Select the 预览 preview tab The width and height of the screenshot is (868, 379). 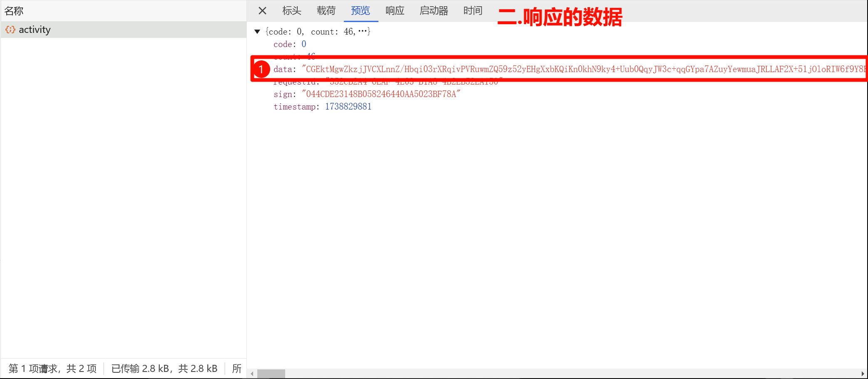coord(361,11)
